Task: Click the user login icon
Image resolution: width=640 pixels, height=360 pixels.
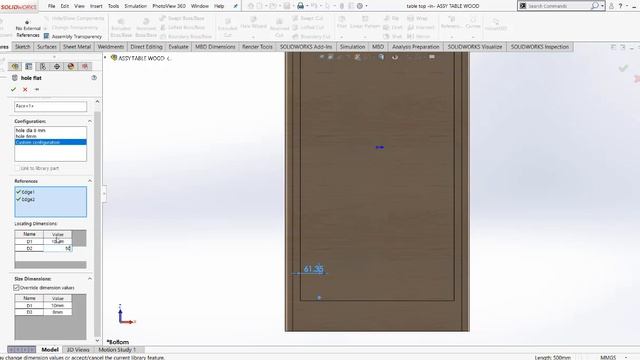Action: [611, 6]
